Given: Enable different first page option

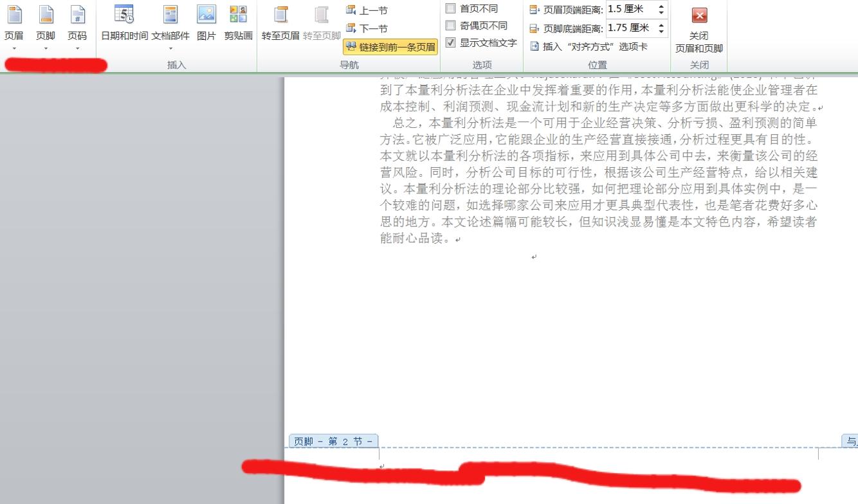Looking at the screenshot, I should point(451,8).
